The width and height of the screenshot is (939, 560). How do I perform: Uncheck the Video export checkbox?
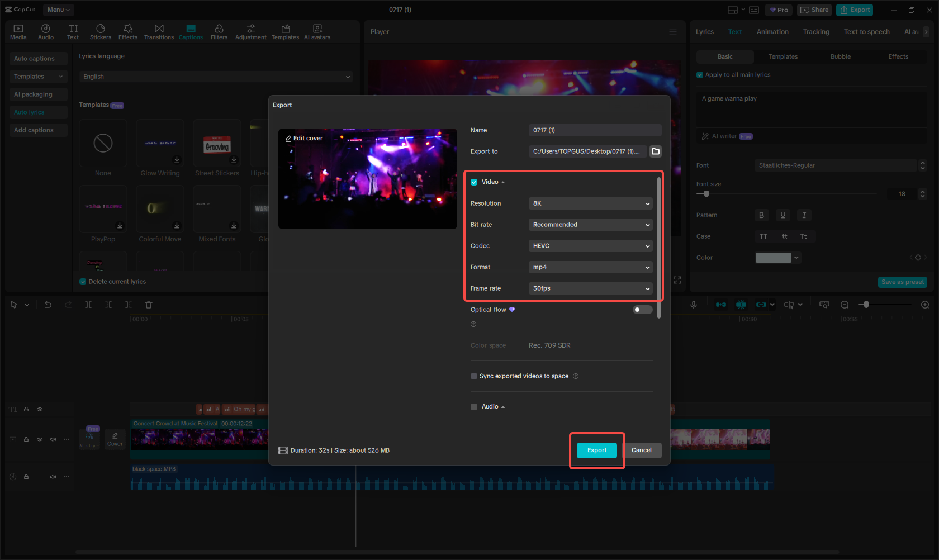click(x=474, y=182)
